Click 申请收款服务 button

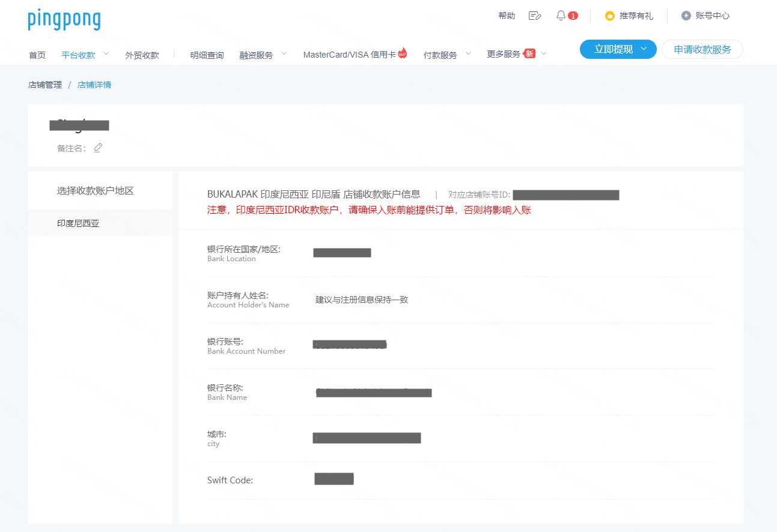702,49
